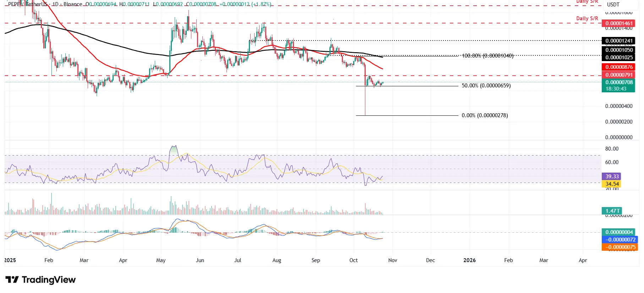Viewport: 644px width, 293px height.
Task: Open the USDT currency selector
Action: point(613,5)
